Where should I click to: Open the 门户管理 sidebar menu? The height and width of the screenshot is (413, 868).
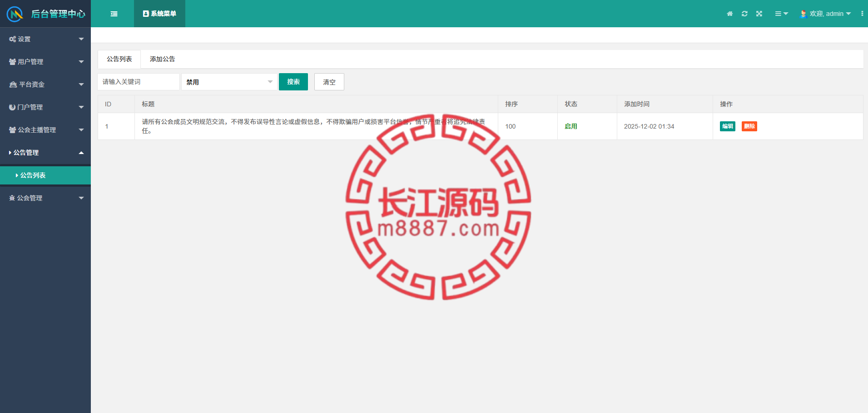tap(45, 107)
